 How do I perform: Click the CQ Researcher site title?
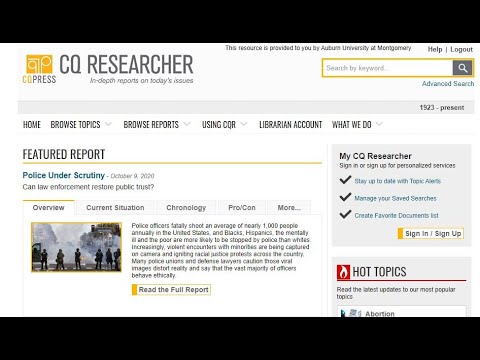126,65
